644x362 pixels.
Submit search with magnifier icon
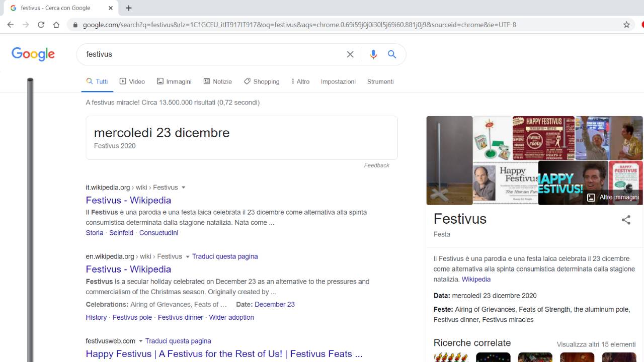click(x=392, y=54)
